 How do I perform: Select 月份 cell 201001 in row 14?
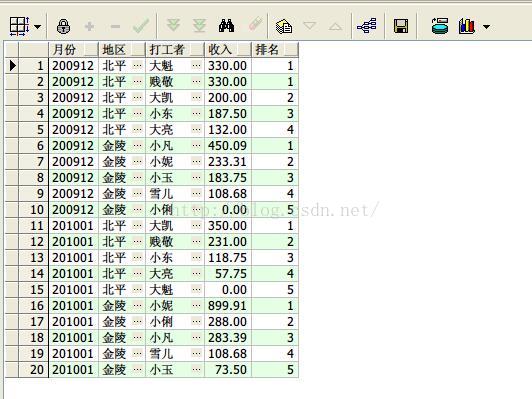click(x=73, y=274)
